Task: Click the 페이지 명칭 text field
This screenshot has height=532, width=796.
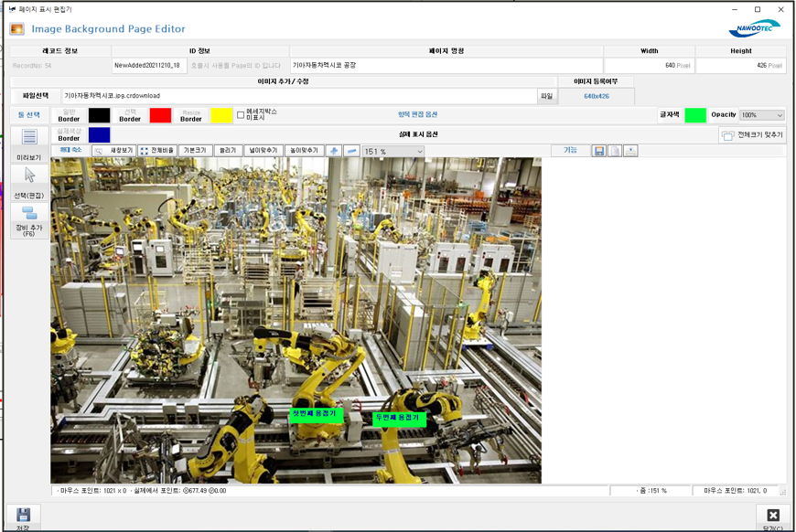Action: 446,66
